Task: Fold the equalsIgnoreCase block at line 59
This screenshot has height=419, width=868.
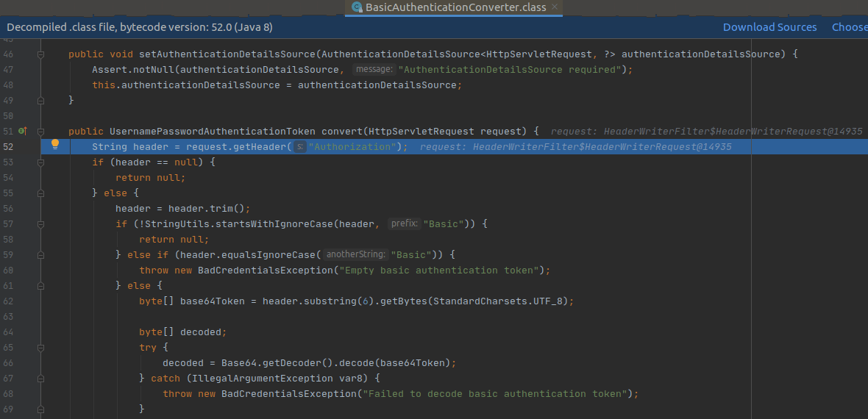Action: pos(40,255)
